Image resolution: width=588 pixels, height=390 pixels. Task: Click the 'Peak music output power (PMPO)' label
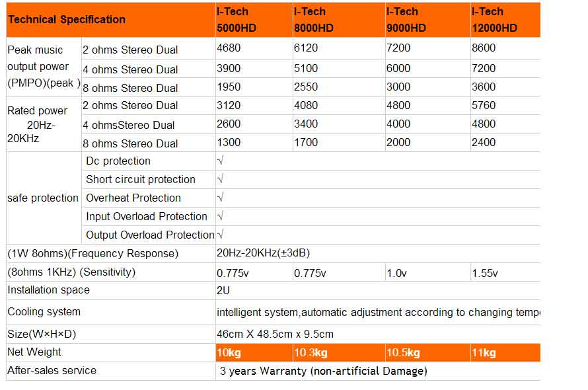pyautogui.click(x=44, y=67)
